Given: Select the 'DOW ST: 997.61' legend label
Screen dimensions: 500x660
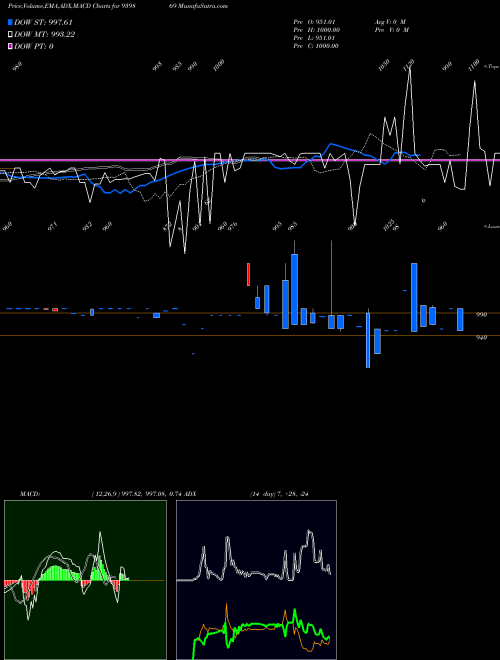Looking at the screenshot, I should 43,22.
